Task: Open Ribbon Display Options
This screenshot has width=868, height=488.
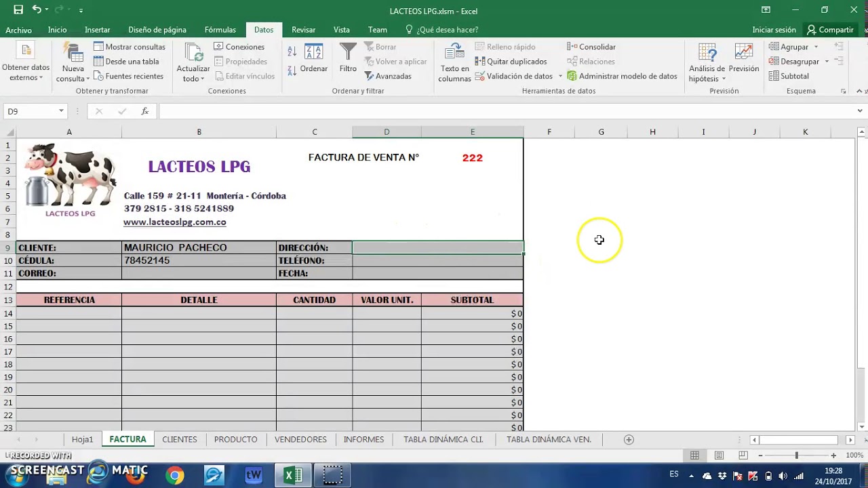Action: point(766,10)
